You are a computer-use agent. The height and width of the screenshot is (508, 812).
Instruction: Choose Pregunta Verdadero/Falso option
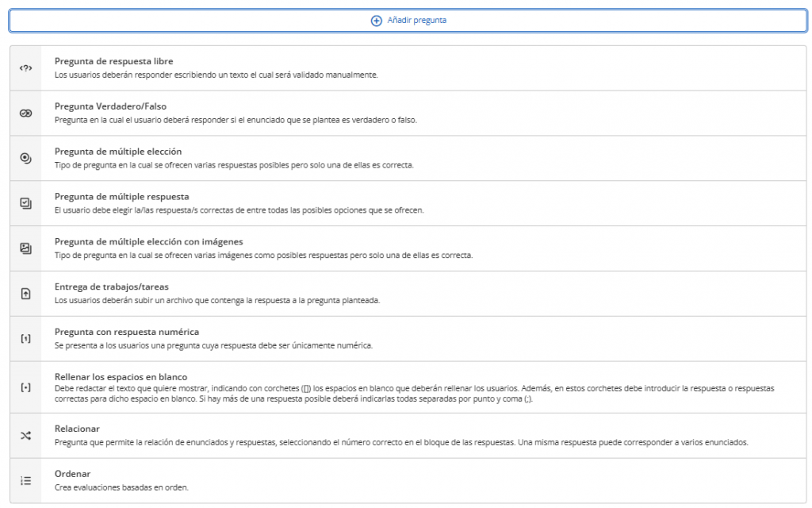tap(110, 106)
